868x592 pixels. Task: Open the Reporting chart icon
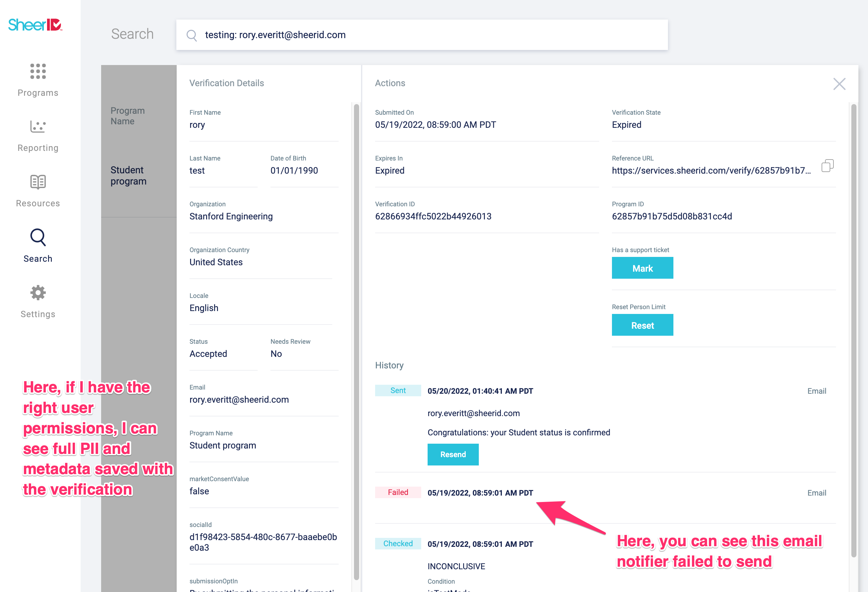(38, 126)
